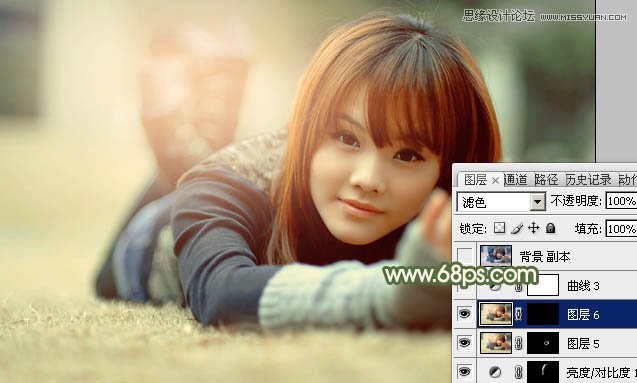The image size is (637, 383).
Task: Close the 图层 panel tab
Action: pyautogui.click(x=495, y=180)
